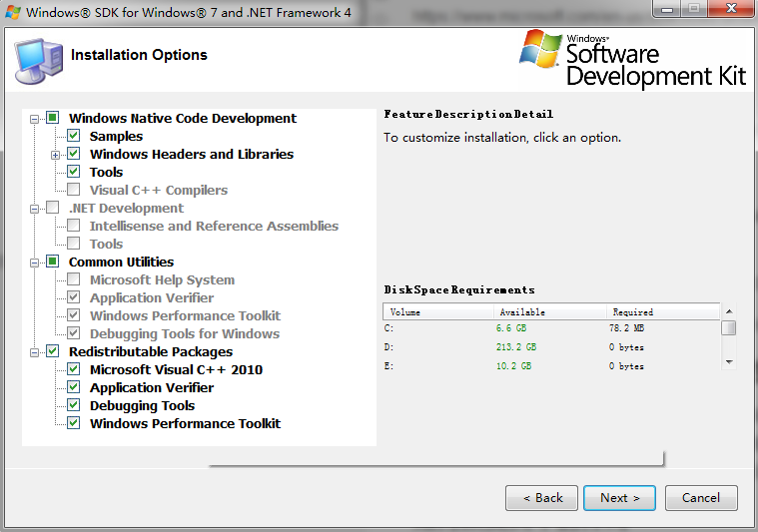Image resolution: width=758 pixels, height=532 pixels.
Task: Select the C: volume row
Action: coord(551,328)
